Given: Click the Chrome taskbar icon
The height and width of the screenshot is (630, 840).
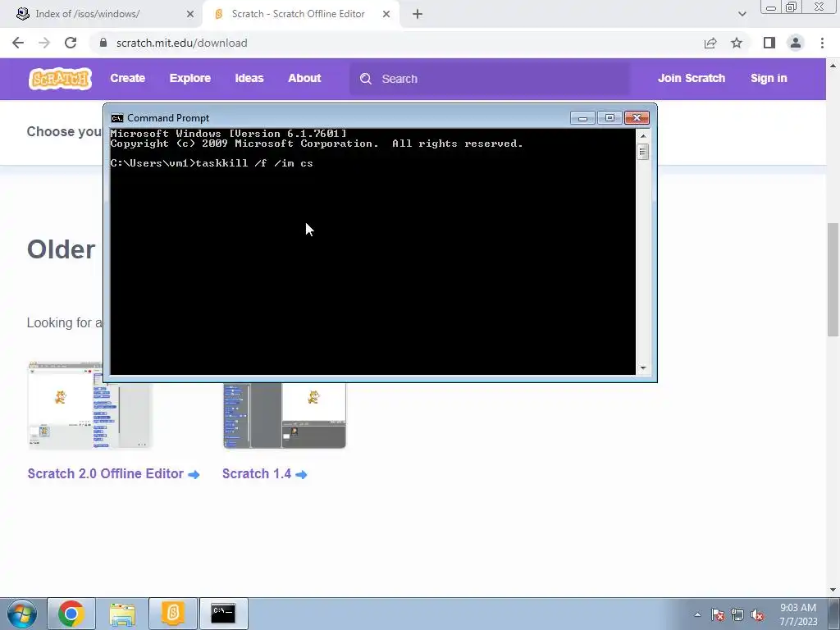Looking at the screenshot, I should pyautogui.click(x=71, y=614).
